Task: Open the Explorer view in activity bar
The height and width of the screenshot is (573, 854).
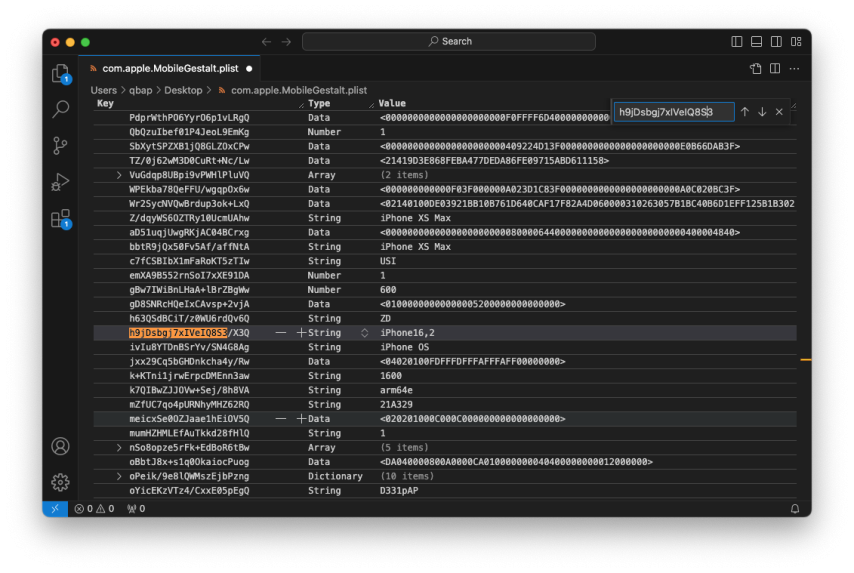Action: coord(61,73)
